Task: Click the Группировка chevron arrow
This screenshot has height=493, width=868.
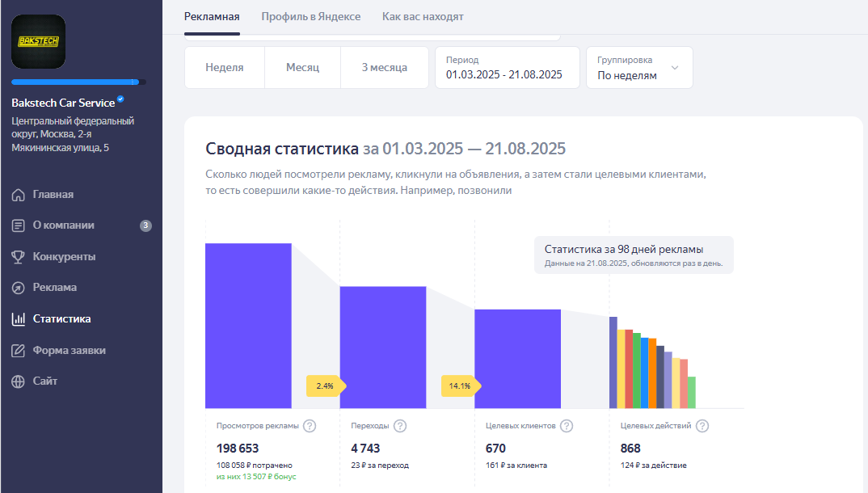Action: (675, 68)
